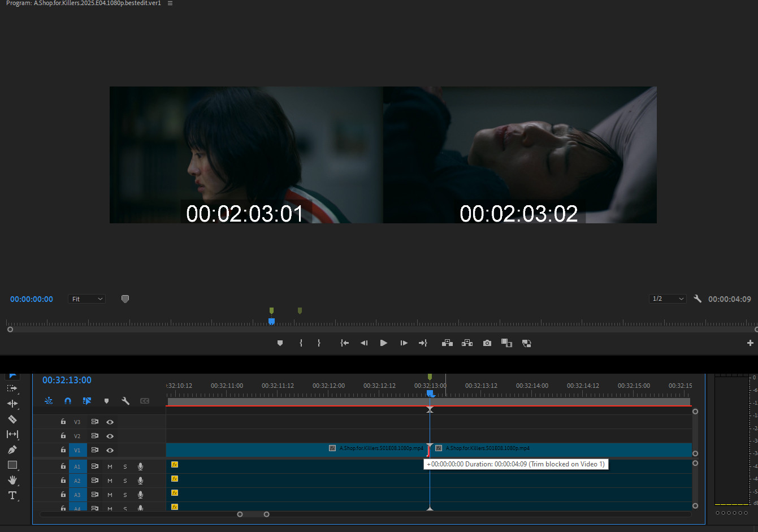Viewport: 758px width, 532px height.
Task: Open the Program monitor panel menu
Action: coord(170,3)
